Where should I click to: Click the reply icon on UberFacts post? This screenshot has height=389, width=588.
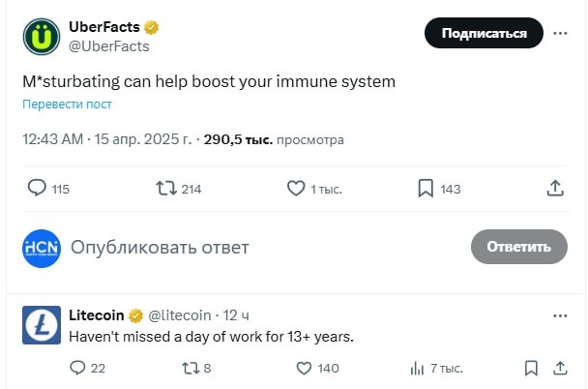tap(37, 189)
